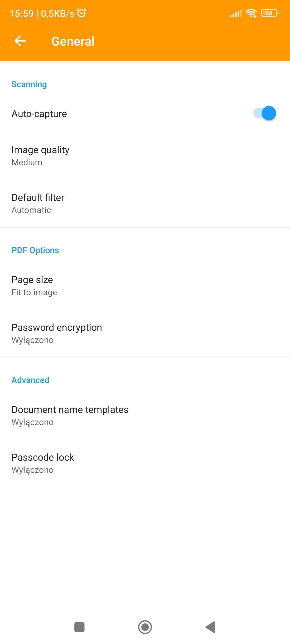Open Password encryption settings
The height and width of the screenshot is (644, 290).
[145, 333]
